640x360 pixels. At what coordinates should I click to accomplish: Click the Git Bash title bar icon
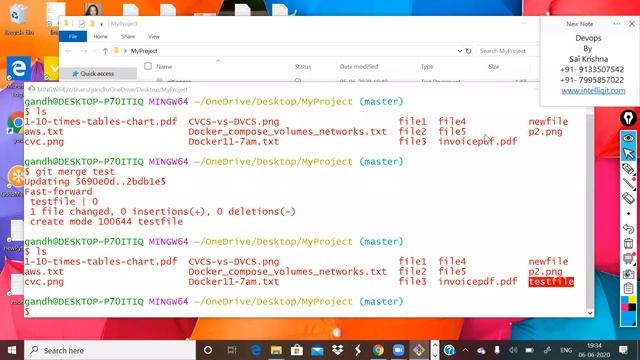[31, 89]
